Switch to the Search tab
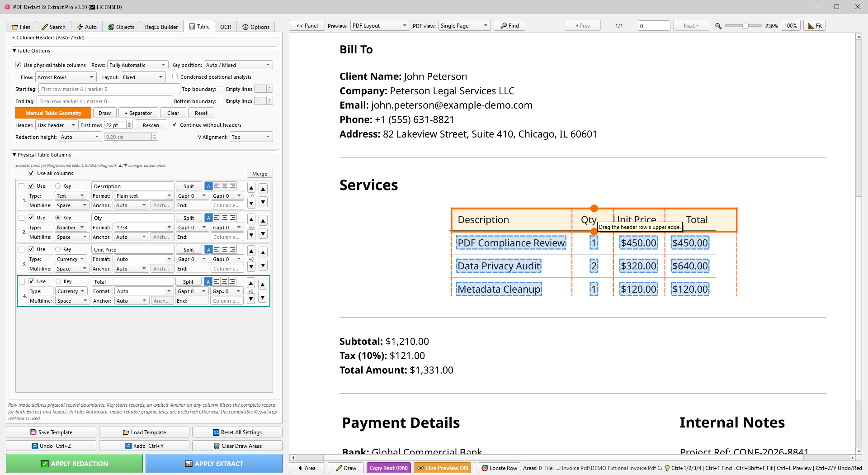 pyautogui.click(x=53, y=27)
